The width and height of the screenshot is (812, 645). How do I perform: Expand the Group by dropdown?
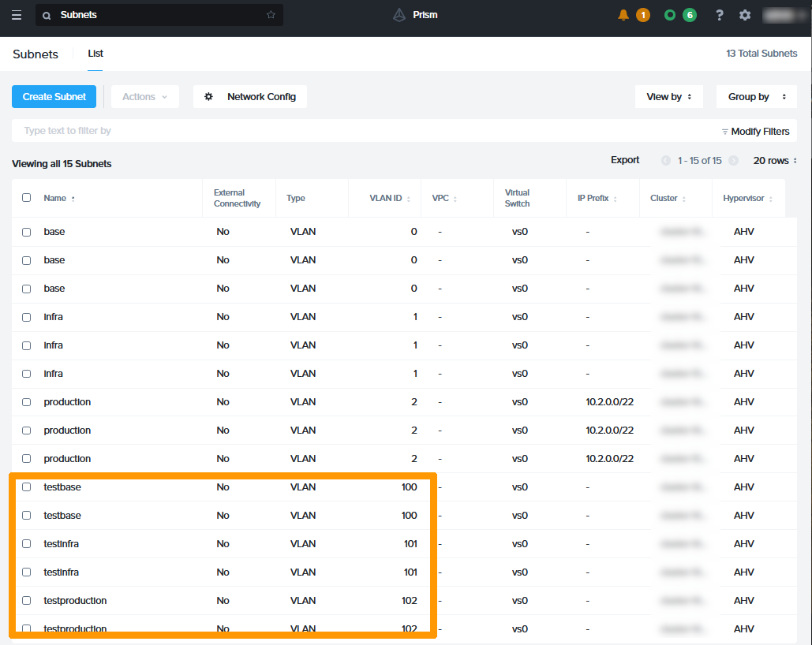757,97
